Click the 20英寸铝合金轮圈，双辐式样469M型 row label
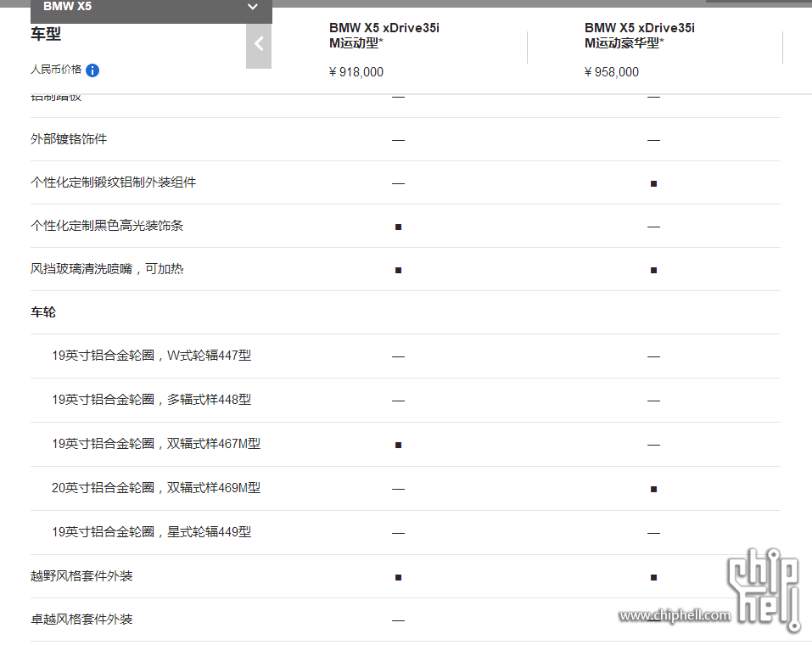 (156, 488)
